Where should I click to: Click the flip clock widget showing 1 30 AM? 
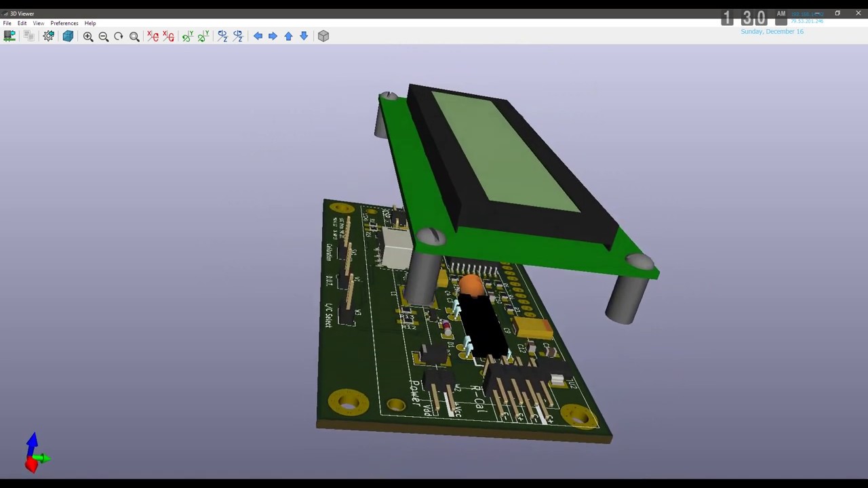754,18
